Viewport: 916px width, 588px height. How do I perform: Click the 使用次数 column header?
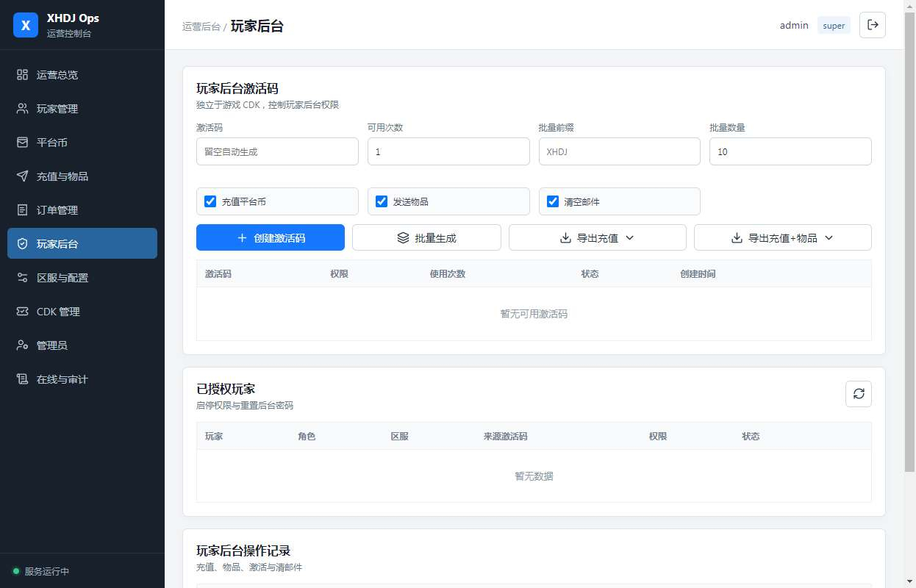coord(448,274)
